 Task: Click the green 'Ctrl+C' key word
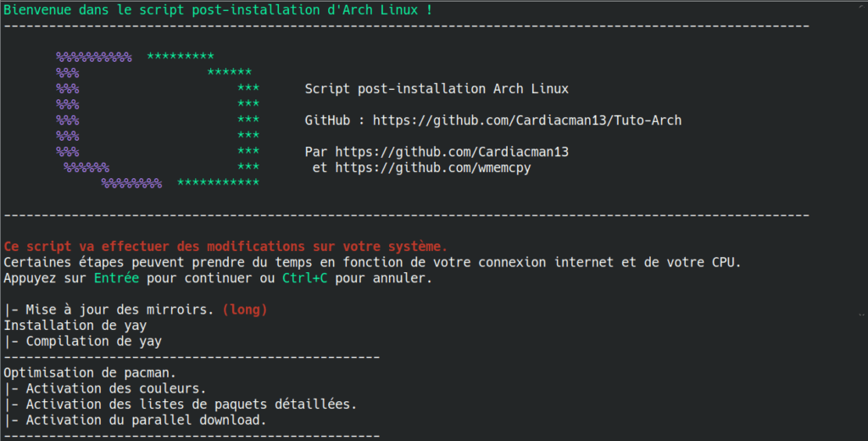(x=304, y=278)
